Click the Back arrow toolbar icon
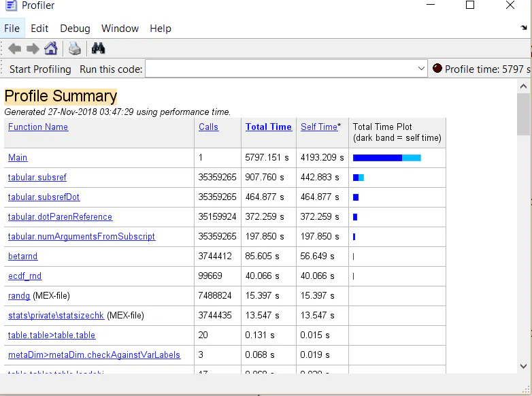 tap(14, 49)
